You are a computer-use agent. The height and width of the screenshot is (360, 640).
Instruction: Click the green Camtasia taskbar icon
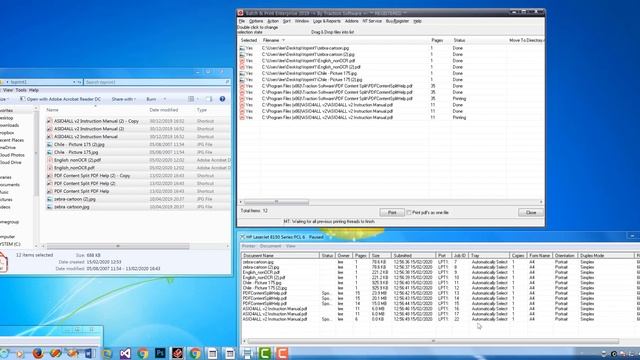pos(264,353)
